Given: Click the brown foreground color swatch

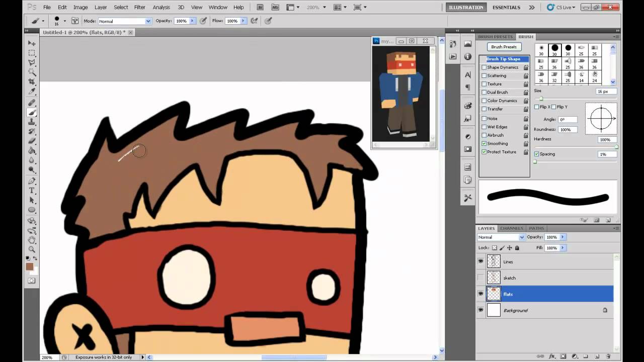Looking at the screenshot, I should coord(29,267).
